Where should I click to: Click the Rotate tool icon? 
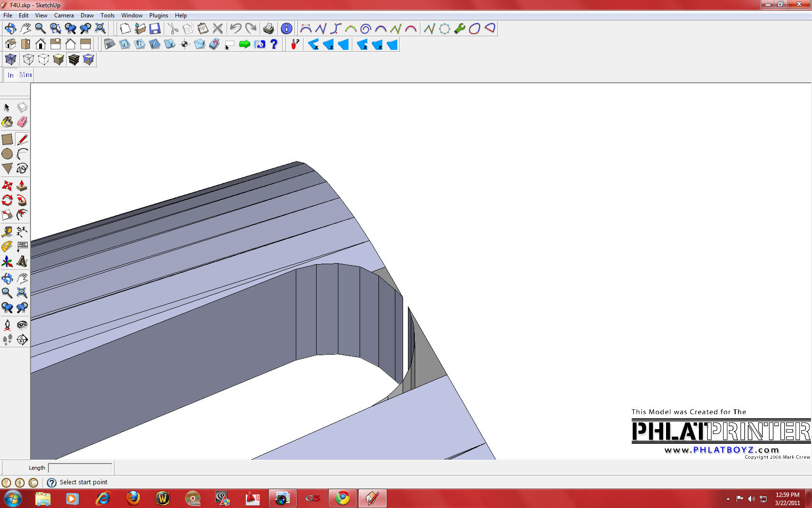[x=7, y=200]
